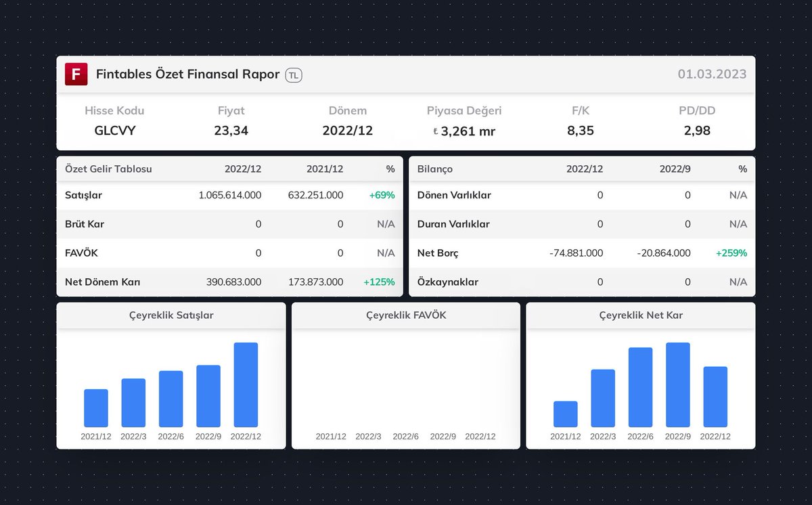The height and width of the screenshot is (505, 812).
Task: Click the period value 2022/12 under Dönem
Action: click(x=348, y=131)
